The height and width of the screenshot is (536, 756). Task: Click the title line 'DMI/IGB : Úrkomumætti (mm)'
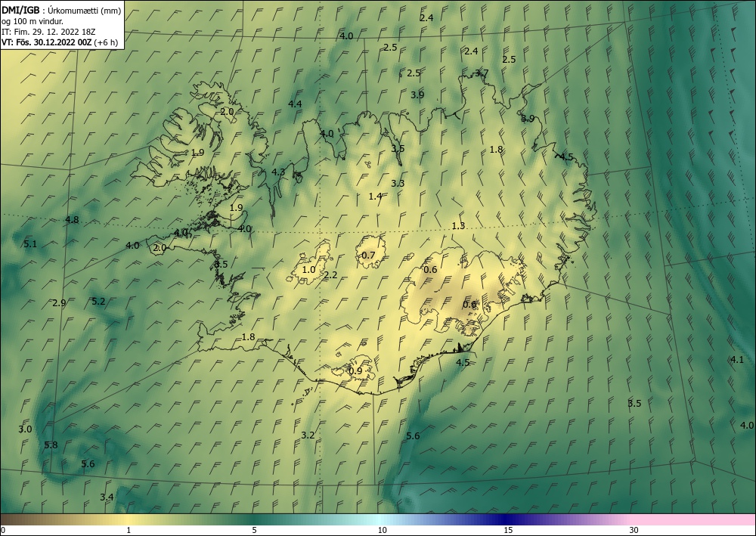point(61,11)
